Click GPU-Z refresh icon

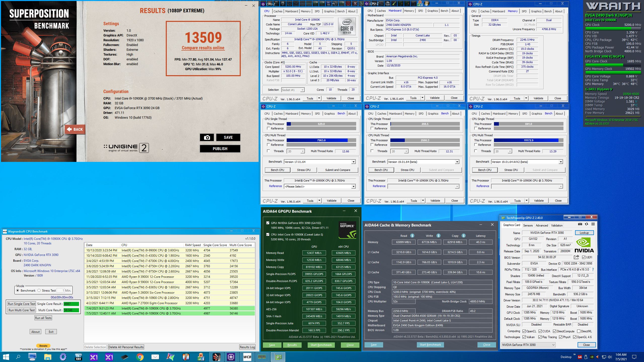click(x=586, y=224)
